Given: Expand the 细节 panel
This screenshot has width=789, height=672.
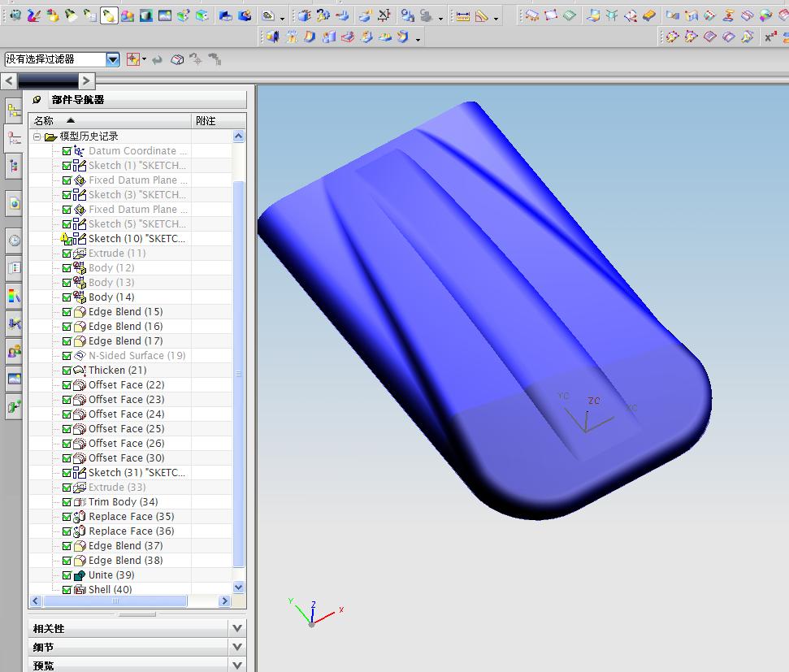Looking at the screenshot, I should [237, 647].
